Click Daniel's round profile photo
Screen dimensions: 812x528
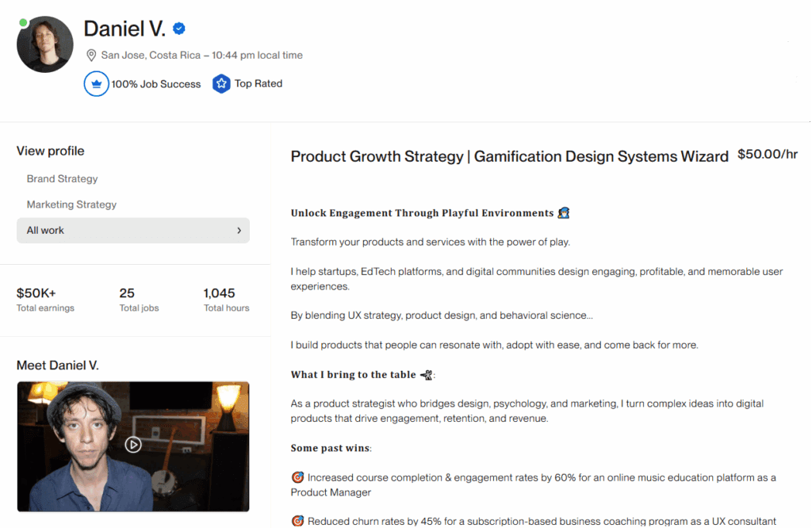coord(45,44)
